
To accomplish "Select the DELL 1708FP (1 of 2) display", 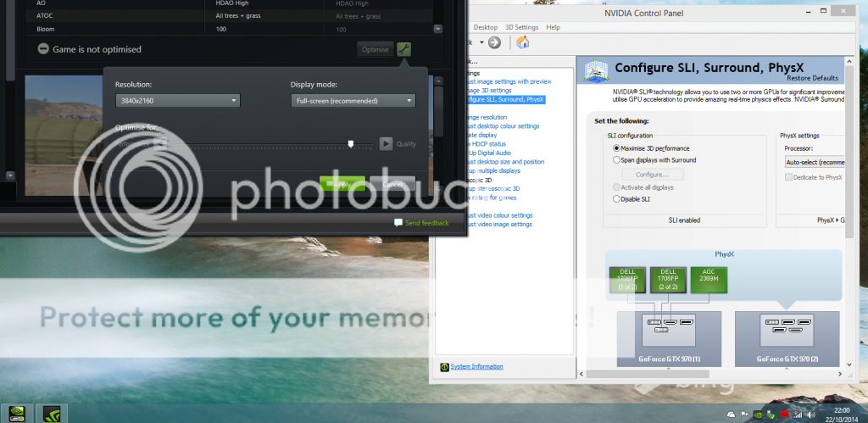I will 627,280.
